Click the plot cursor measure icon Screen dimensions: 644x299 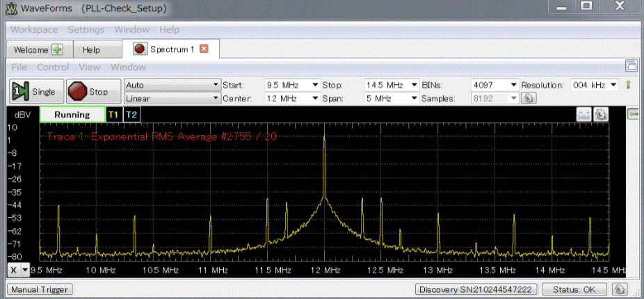tap(584, 115)
